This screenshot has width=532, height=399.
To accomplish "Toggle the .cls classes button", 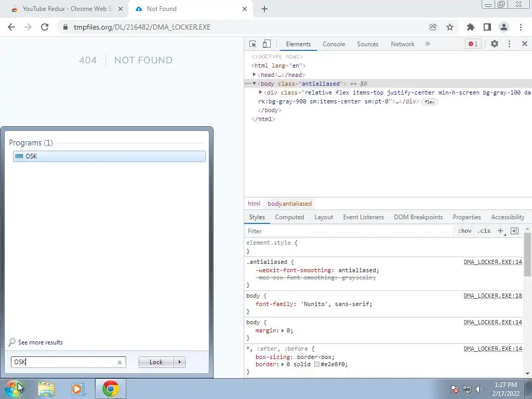I will coord(484,231).
